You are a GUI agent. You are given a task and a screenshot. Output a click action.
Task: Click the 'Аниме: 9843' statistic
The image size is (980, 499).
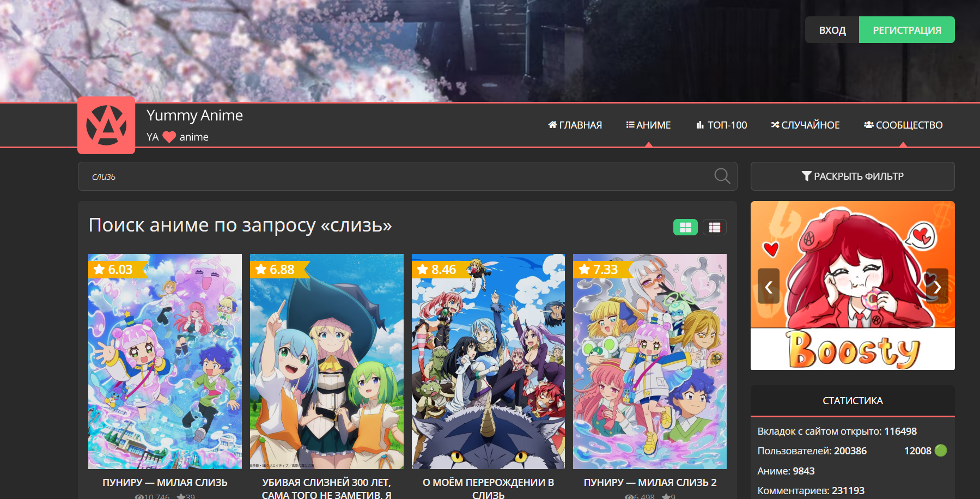click(786, 471)
